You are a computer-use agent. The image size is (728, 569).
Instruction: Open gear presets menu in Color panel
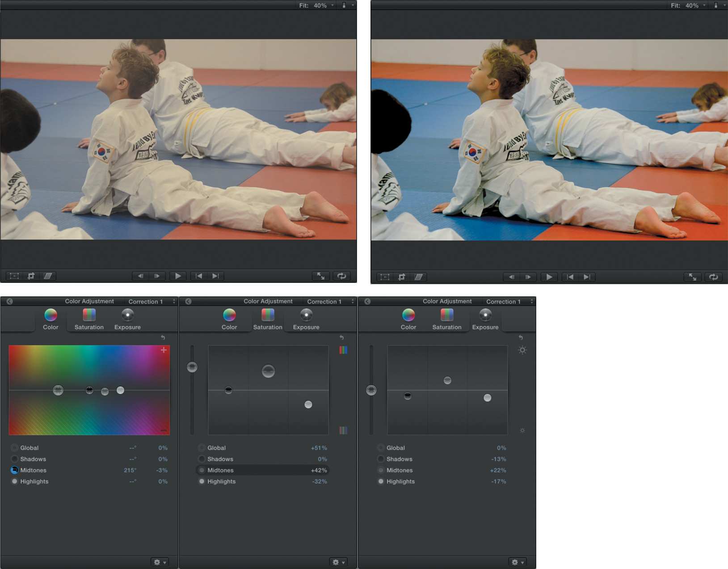[x=160, y=562]
